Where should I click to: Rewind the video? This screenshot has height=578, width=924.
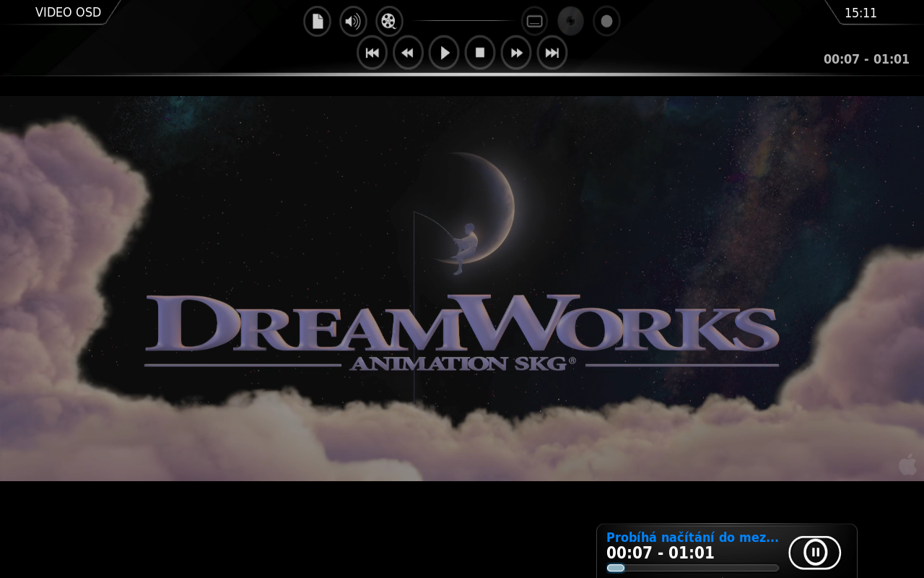coord(408,53)
